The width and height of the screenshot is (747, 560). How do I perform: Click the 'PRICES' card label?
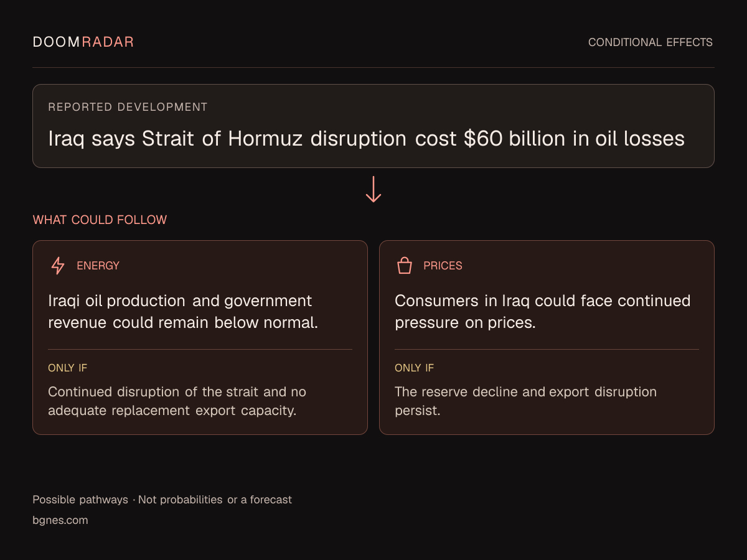pos(443,266)
